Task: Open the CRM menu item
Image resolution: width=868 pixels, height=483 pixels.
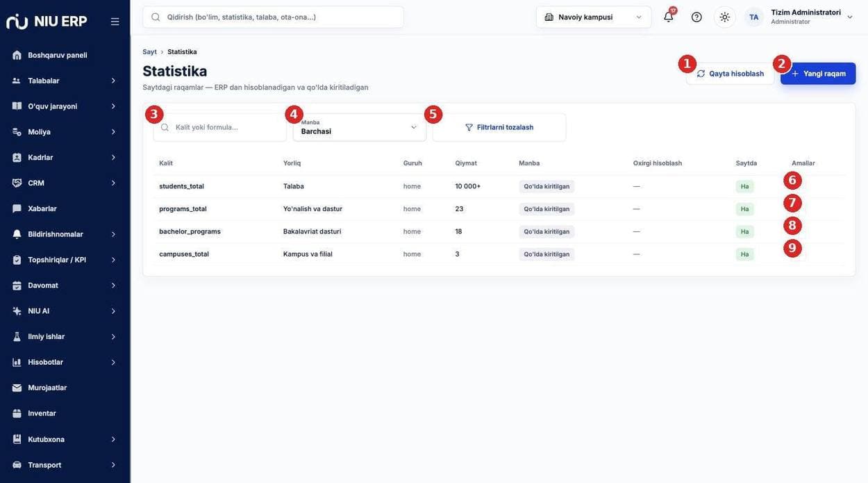Action: click(65, 183)
